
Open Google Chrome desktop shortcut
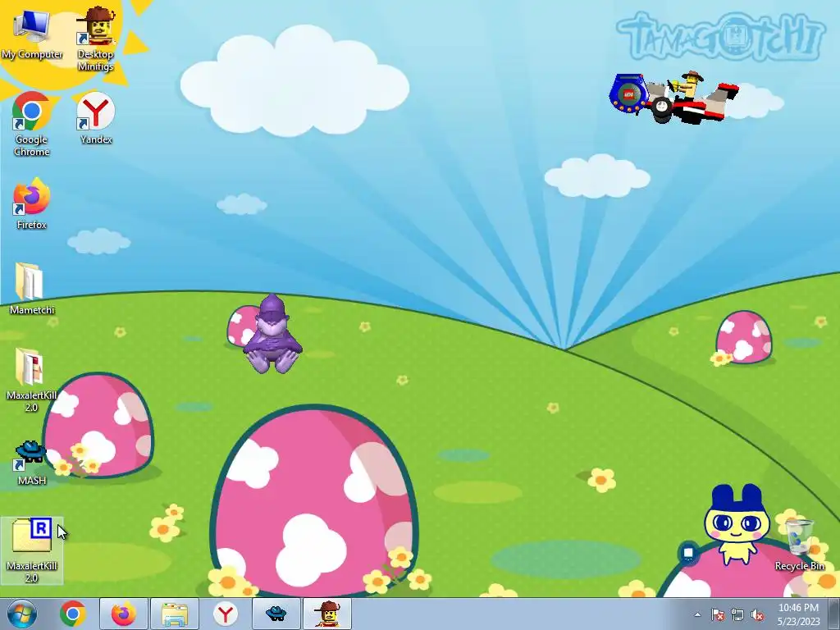coord(32,124)
